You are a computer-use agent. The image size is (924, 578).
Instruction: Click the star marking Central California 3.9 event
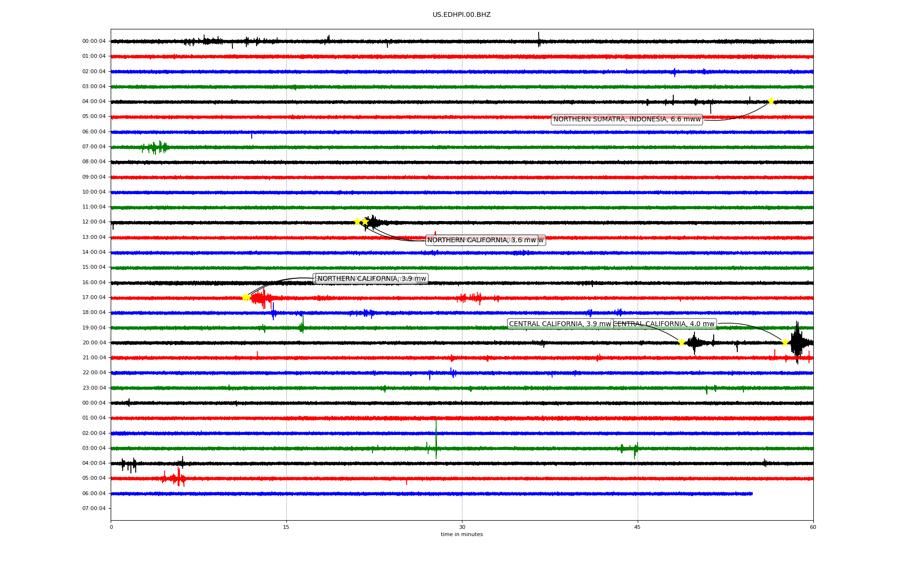681,342
